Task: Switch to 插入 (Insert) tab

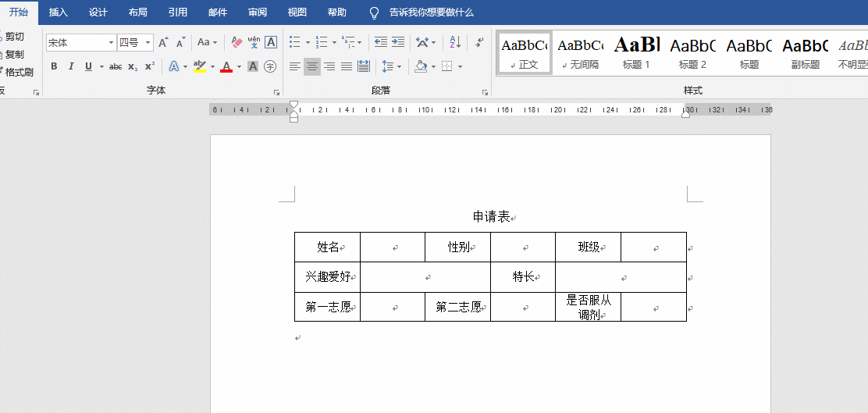Action: (x=58, y=12)
